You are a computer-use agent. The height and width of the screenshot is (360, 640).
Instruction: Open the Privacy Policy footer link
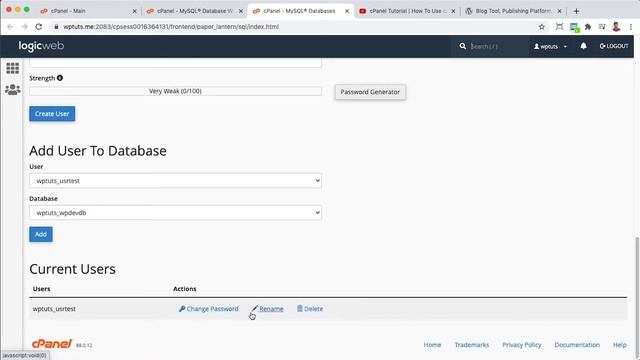pos(522,345)
